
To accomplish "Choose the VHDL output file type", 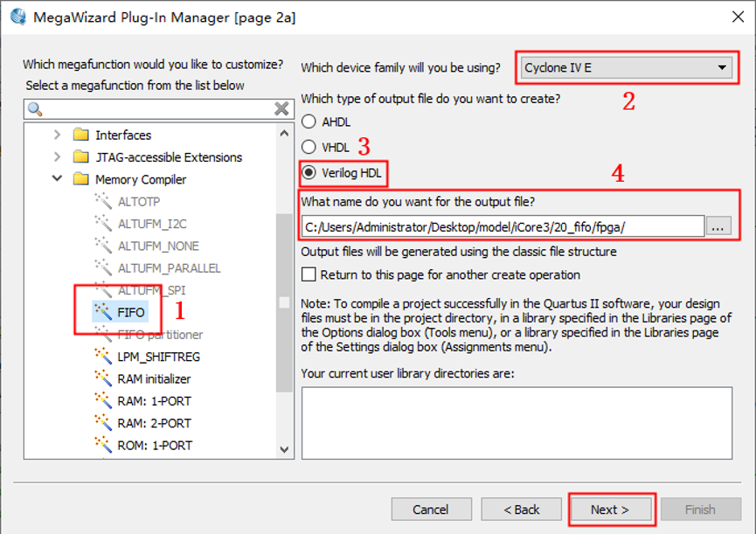I will tap(309, 147).
